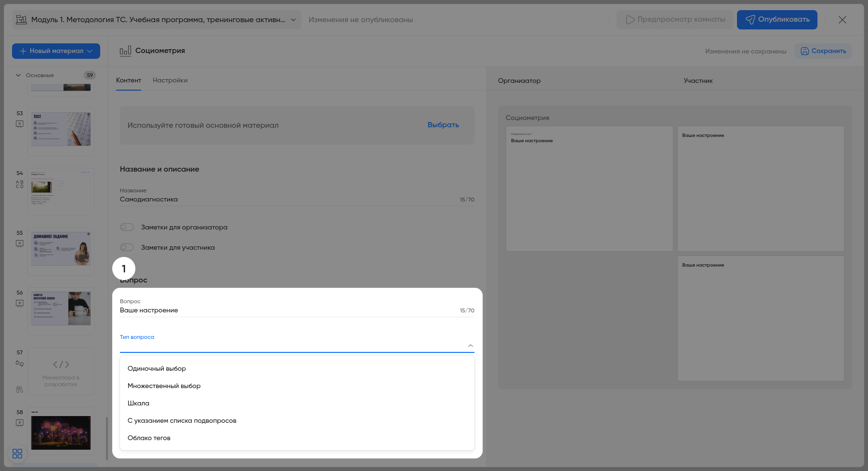Switch to the Настройки tab

[170, 81]
